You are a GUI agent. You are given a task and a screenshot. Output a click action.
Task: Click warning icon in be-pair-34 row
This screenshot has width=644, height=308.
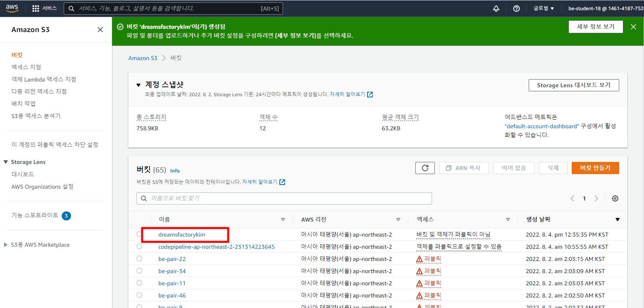tap(419, 271)
